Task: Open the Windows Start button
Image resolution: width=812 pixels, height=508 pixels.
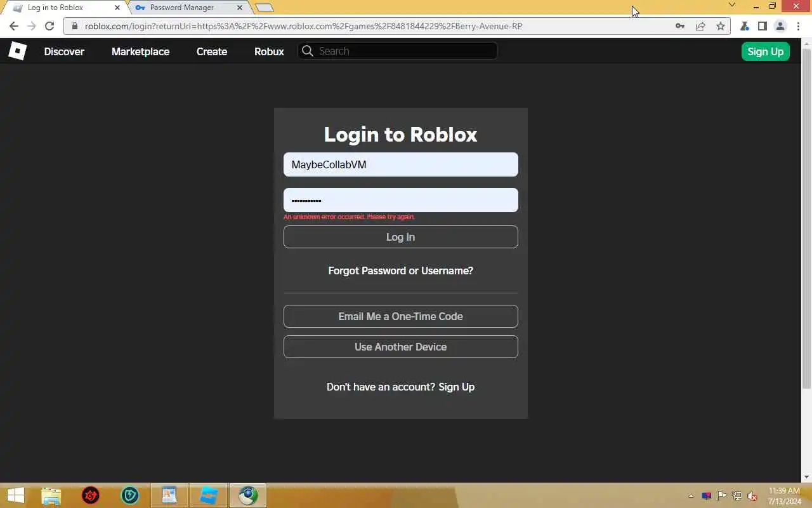Action: click(15, 495)
